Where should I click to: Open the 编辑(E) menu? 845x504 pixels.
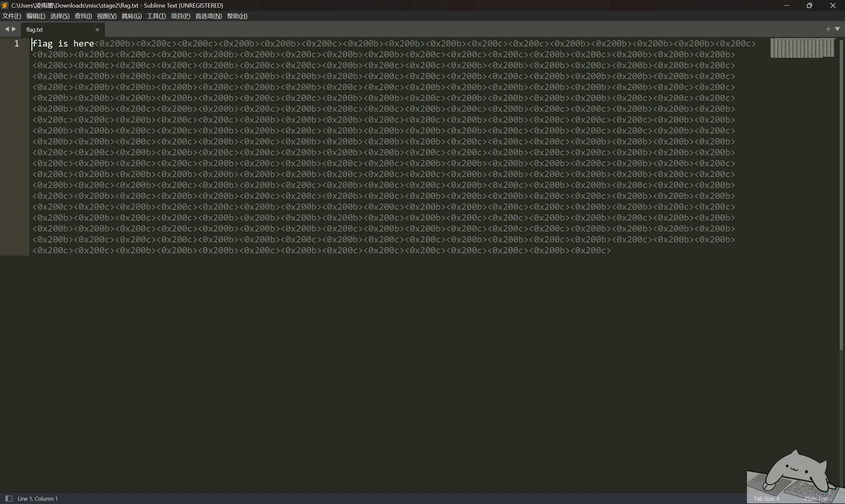[x=36, y=16]
